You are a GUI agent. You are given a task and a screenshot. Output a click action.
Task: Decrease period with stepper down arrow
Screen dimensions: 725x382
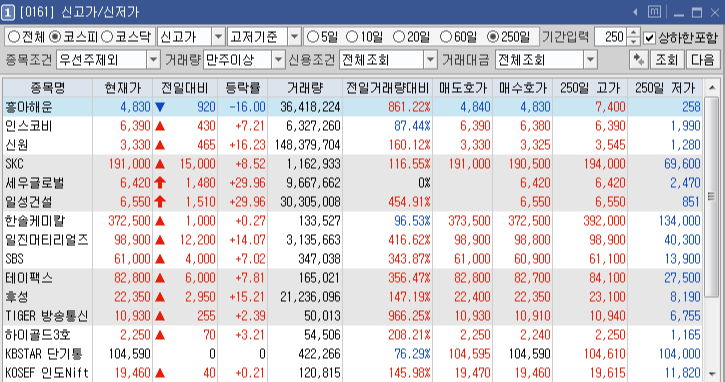pos(634,41)
